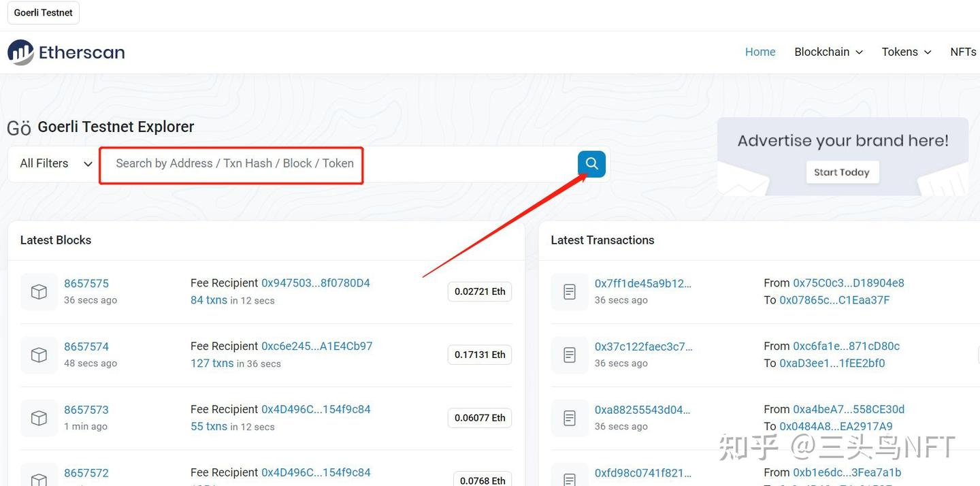
Task: Open block 8657574
Action: (86, 346)
